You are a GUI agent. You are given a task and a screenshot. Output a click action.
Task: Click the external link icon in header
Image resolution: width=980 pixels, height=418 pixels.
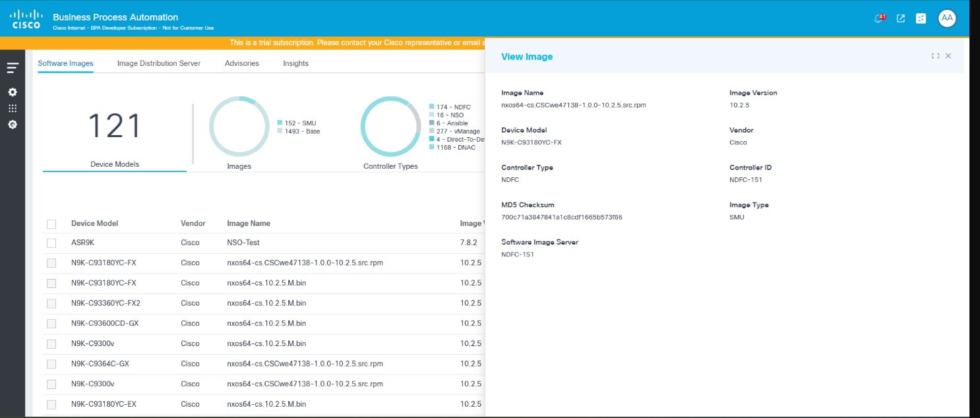click(x=901, y=18)
